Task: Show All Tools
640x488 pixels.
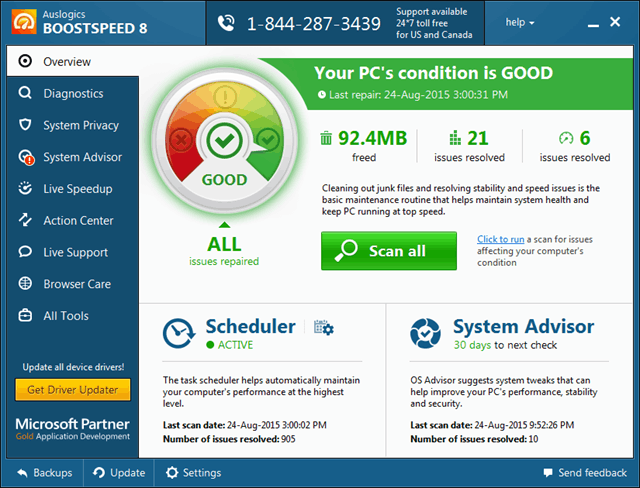Action: coord(73,316)
